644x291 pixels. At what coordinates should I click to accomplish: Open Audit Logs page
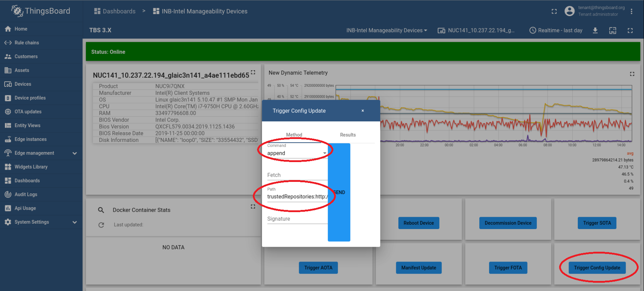click(41, 194)
